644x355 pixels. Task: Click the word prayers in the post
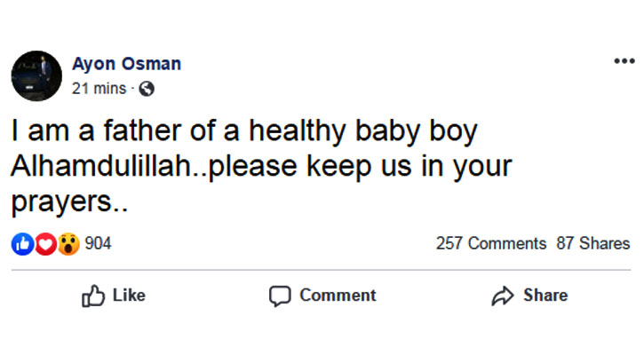61,202
